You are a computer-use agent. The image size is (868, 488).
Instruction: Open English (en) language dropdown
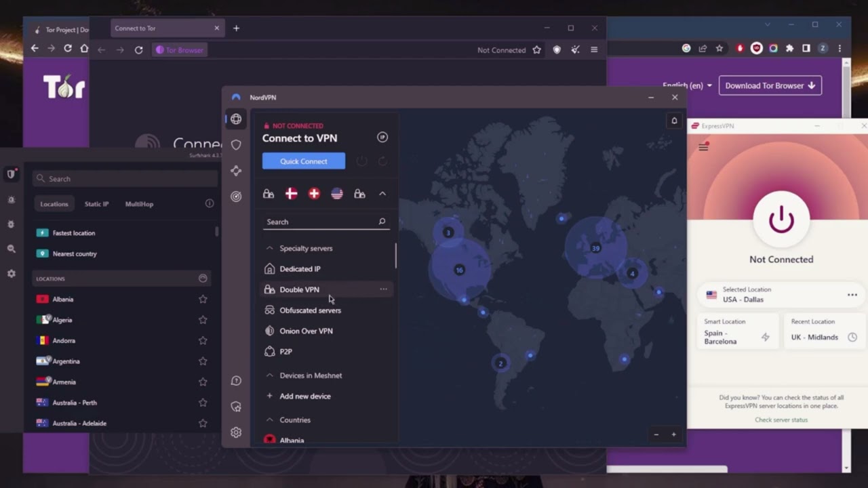[x=688, y=85]
